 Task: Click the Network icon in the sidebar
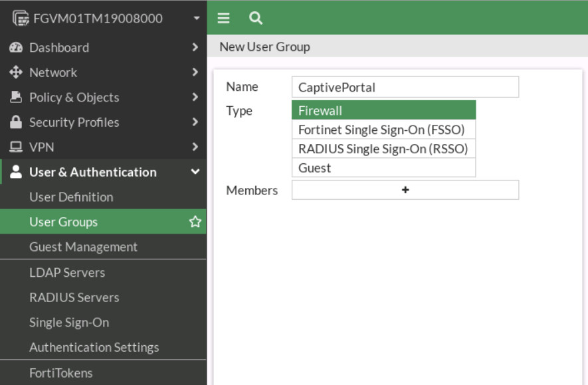tap(15, 72)
